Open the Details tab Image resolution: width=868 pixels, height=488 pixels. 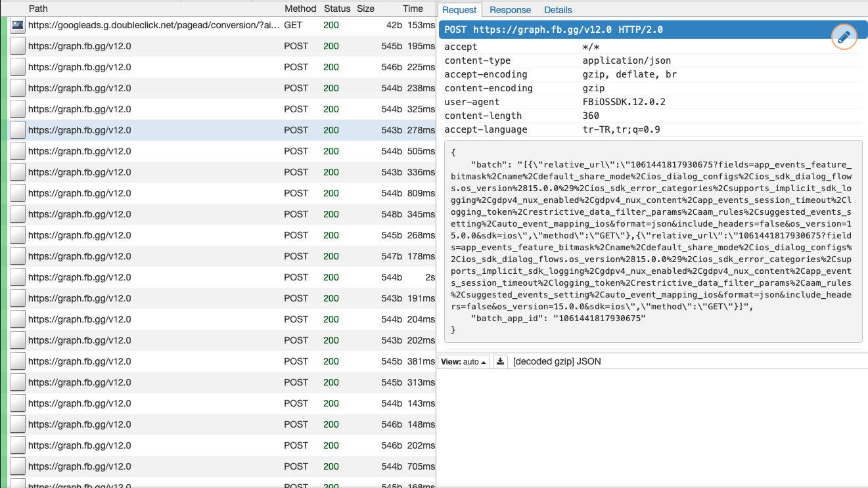557,10
